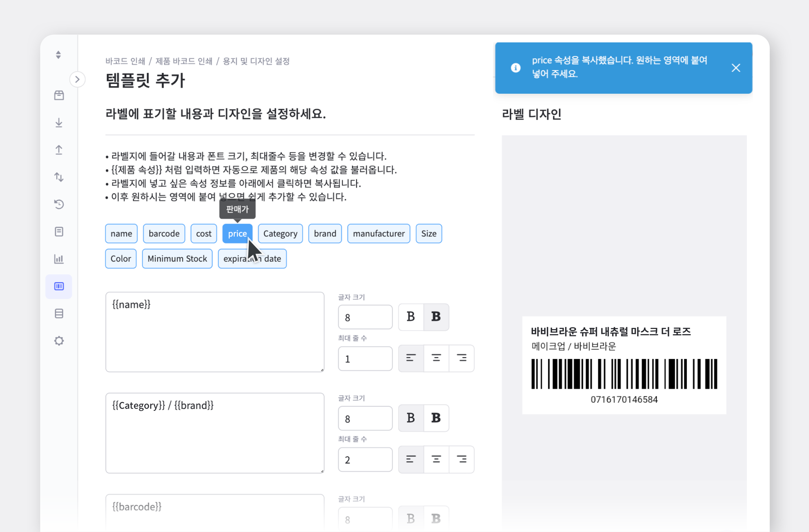Copy the brand attribute tag
Image resolution: width=809 pixels, height=532 pixels.
point(325,233)
